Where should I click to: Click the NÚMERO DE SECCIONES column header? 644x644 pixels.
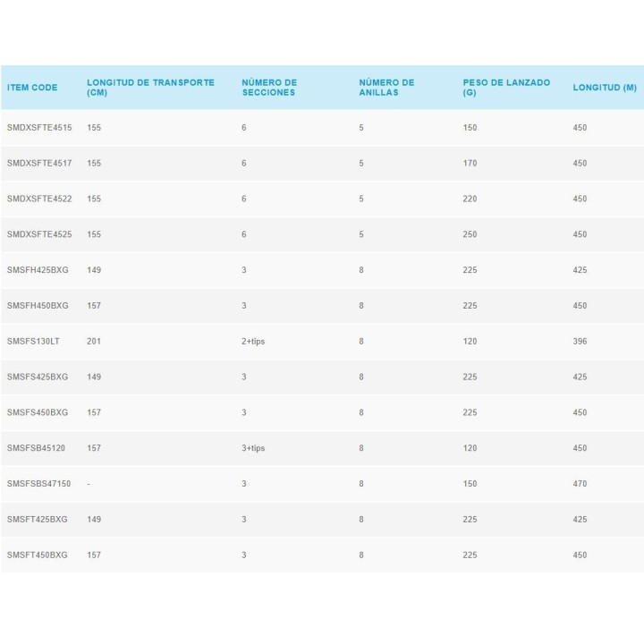(x=269, y=88)
